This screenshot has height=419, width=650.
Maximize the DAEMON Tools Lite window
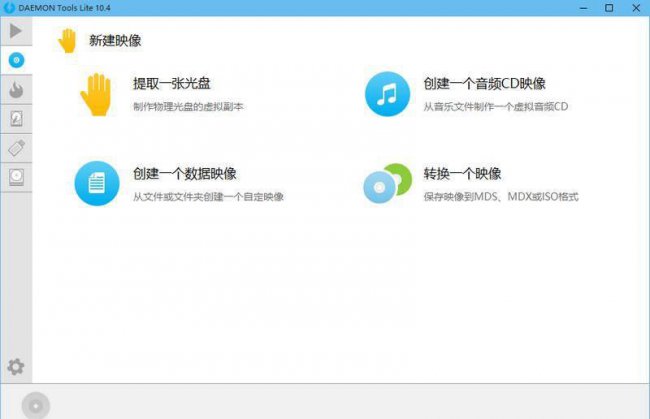tap(609, 8)
